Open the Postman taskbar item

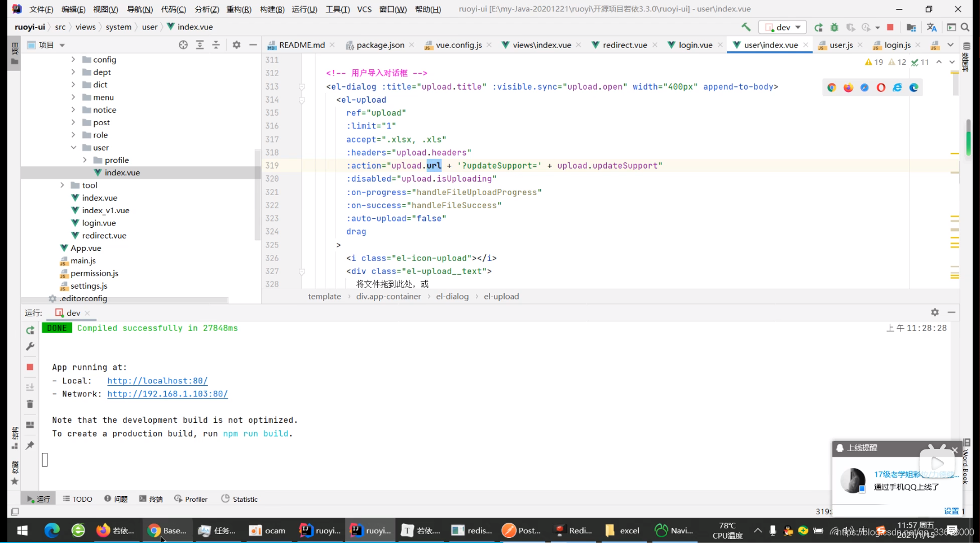(522, 531)
